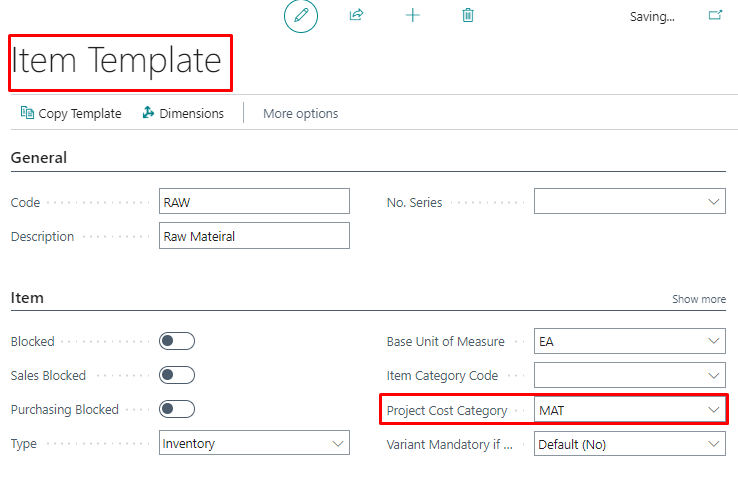Click the pencil edit icon

pyautogui.click(x=300, y=16)
